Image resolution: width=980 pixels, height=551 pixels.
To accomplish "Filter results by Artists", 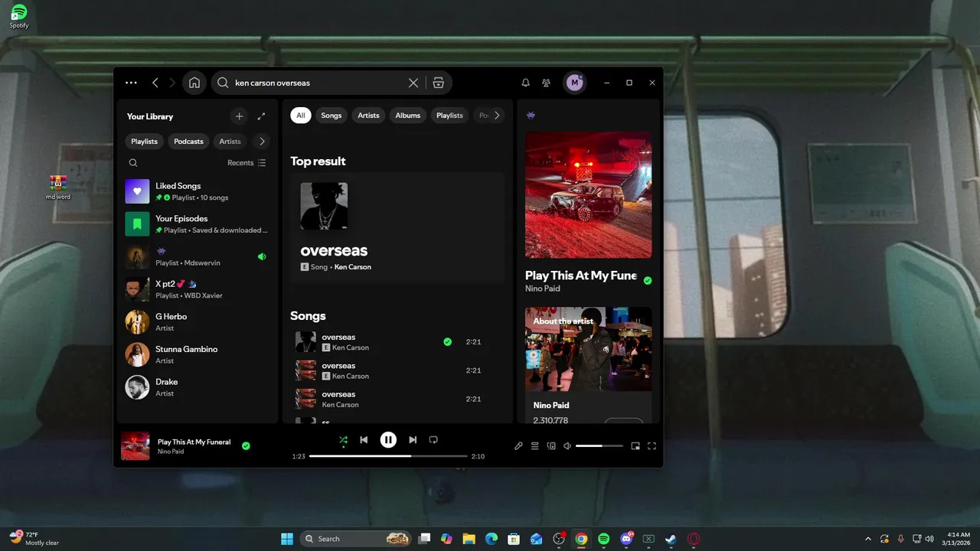I will coord(368,116).
